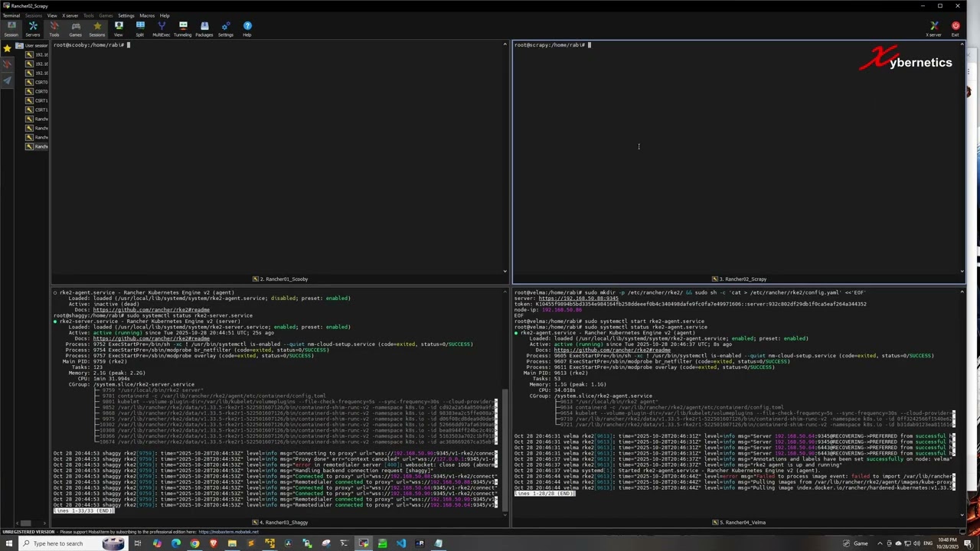Enable MultiExec mode from toolbar
Image resolution: width=980 pixels, height=551 pixels.
pos(162,29)
